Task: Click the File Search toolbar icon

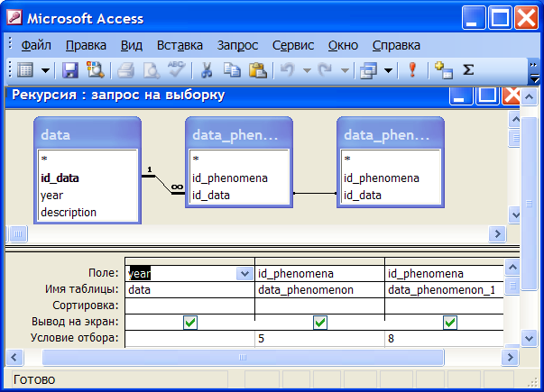Action: (95, 70)
